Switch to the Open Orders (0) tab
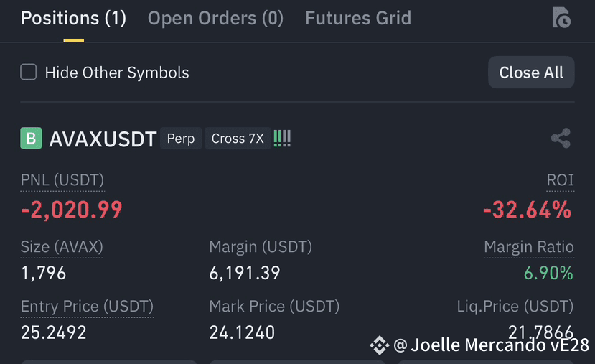595x364 pixels. (x=215, y=18)
